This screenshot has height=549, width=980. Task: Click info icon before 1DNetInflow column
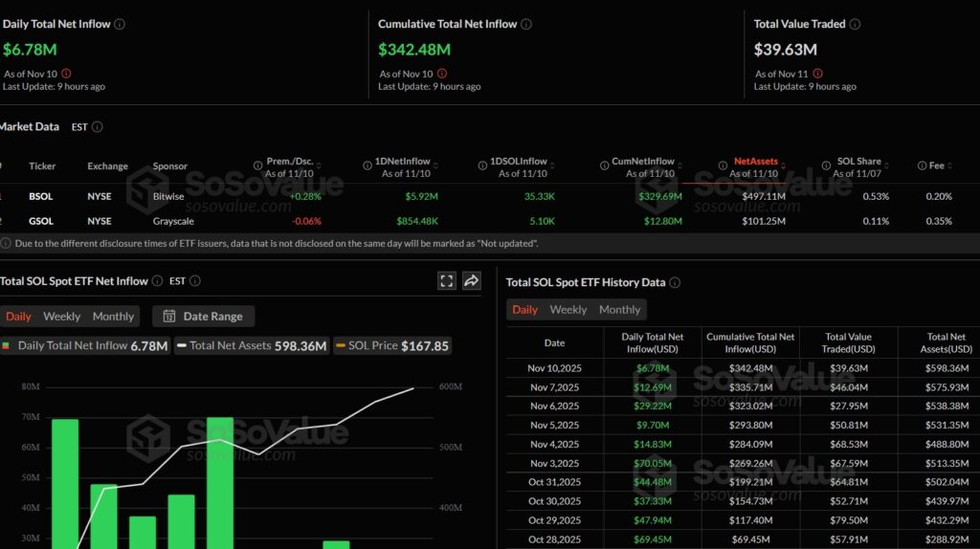367,165
